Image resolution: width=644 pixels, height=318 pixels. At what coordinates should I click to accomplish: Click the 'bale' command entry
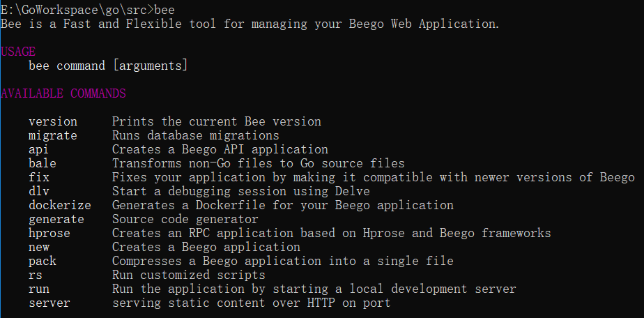click(x=43, y=163)
